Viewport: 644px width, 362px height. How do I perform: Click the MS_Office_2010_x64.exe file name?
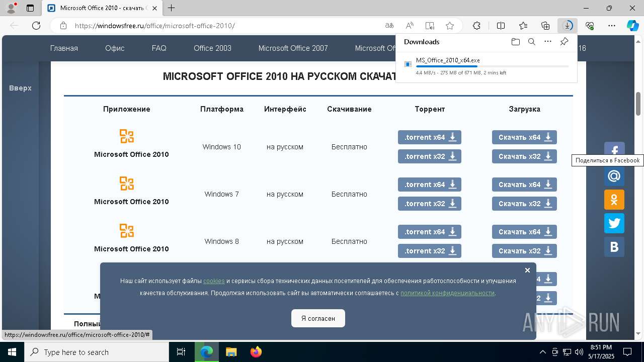(x=448, y=60)
